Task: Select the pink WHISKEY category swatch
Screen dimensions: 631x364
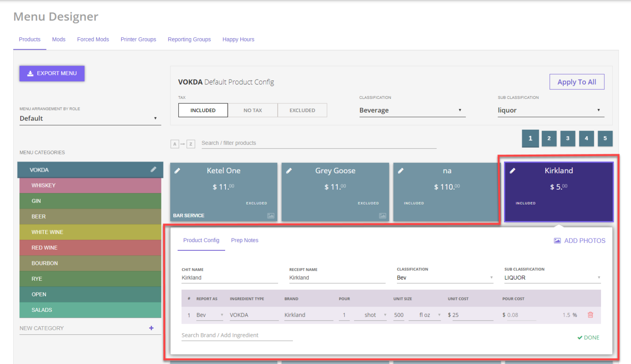Action: point(90,185)
